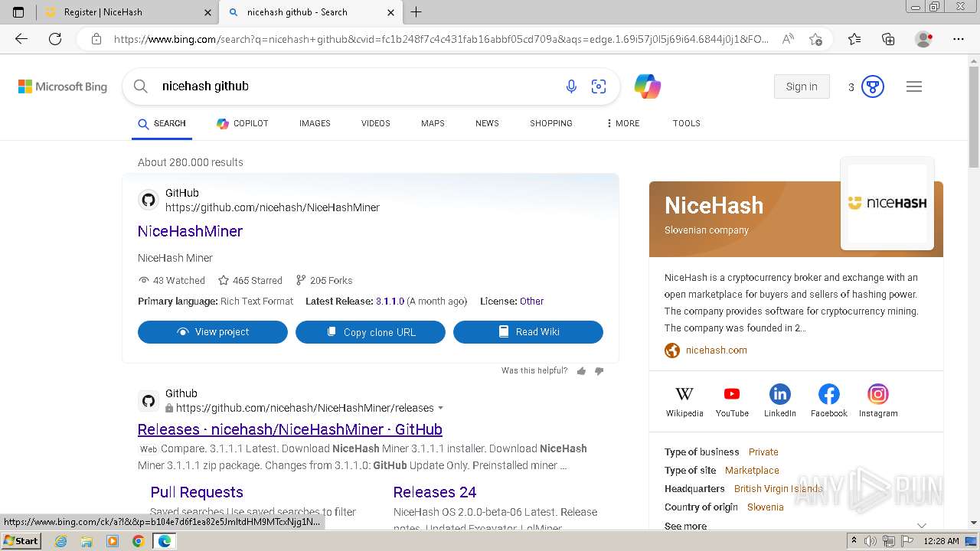Go back to previous page

click(21, 39)
